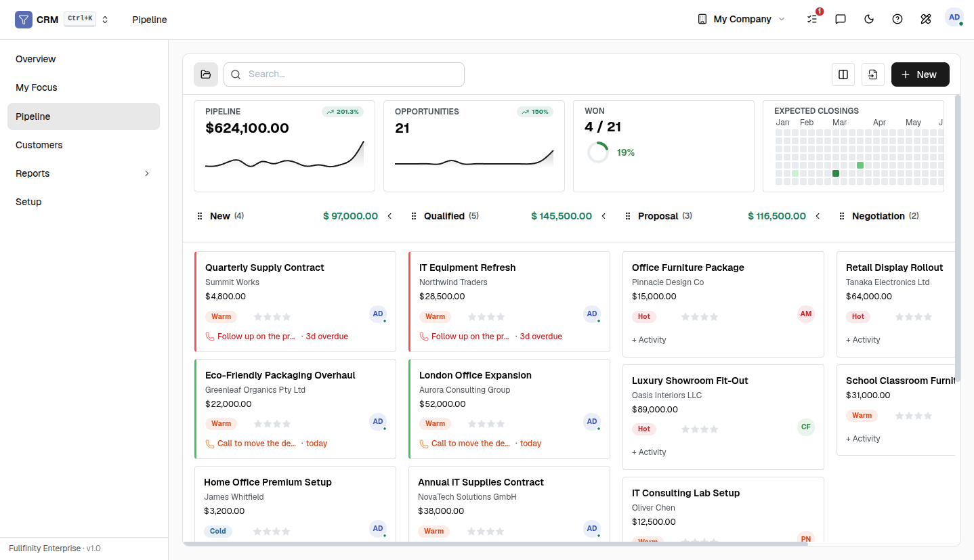Viewport: 974px width, 560px height.
Task: Click the Opportunities 150% trend badge
Action: 535,112
